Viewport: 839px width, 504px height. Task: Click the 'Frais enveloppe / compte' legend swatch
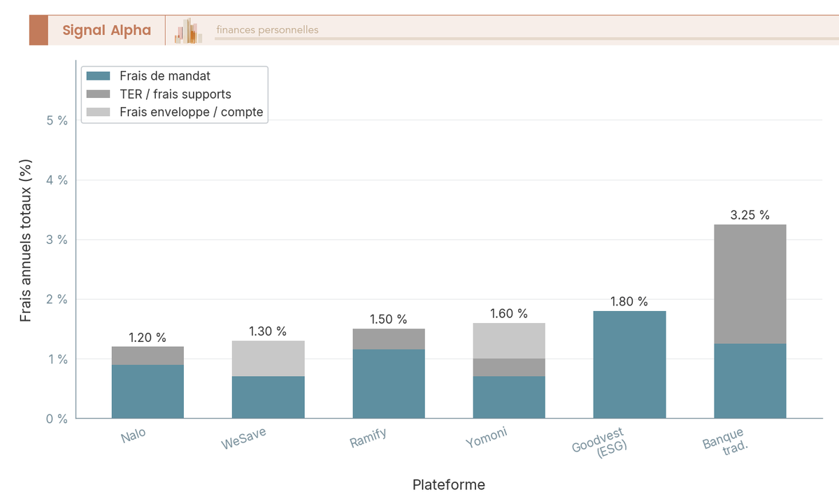99,112
